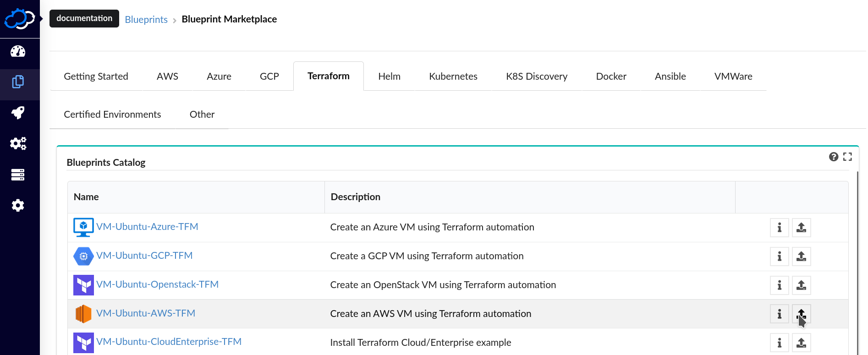
Task: Show info for VM-Ubuntu-Openstack-TFM blueprint
Action: point(779,285)
